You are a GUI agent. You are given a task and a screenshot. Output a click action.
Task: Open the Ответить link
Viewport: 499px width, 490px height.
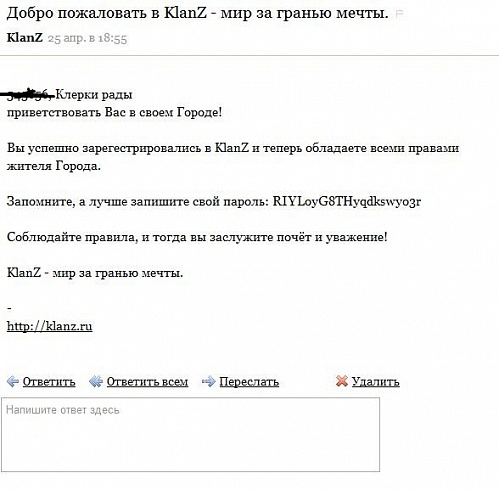[x=49, y=382]
